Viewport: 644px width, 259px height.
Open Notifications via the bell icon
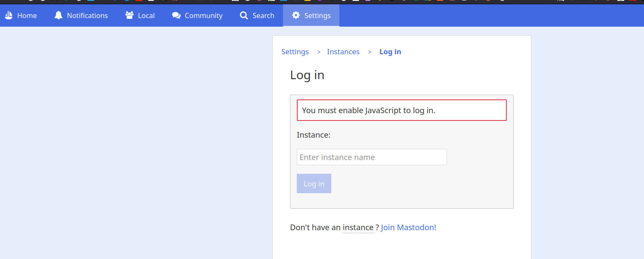[59, 15]
